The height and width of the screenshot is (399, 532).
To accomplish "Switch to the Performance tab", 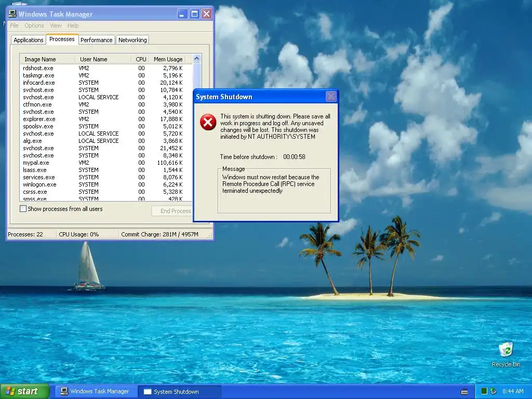I will tap(96, 40).
